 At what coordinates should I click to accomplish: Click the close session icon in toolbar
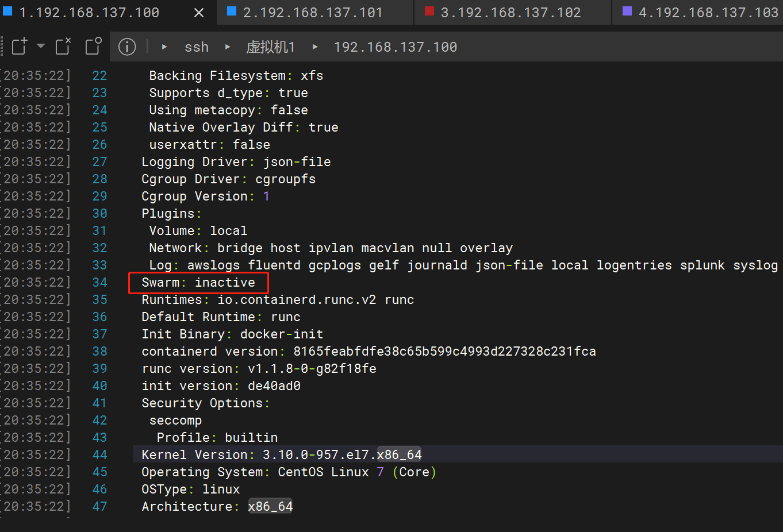tap(63, 47)
